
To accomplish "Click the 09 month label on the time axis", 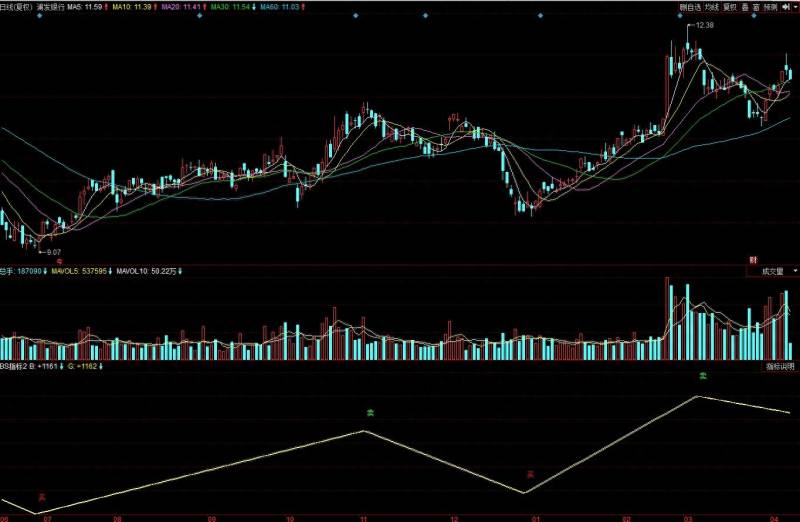I will pos(211,518).
